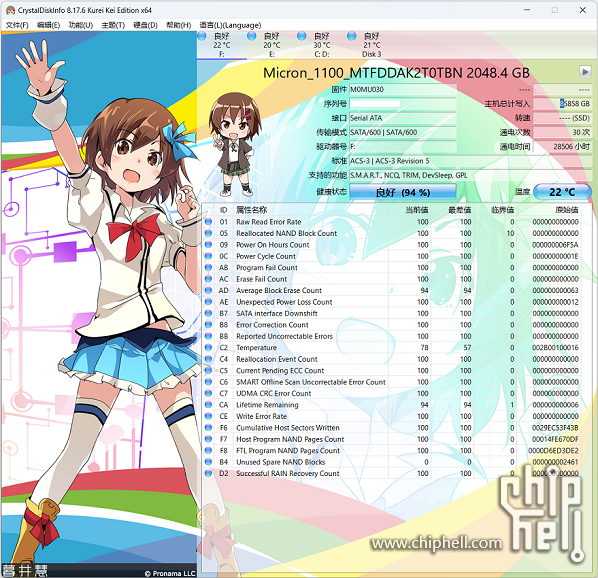Click the power on count 30 次 field
The height and width of the screenshot is (578, 598).
tap(562, 132)
